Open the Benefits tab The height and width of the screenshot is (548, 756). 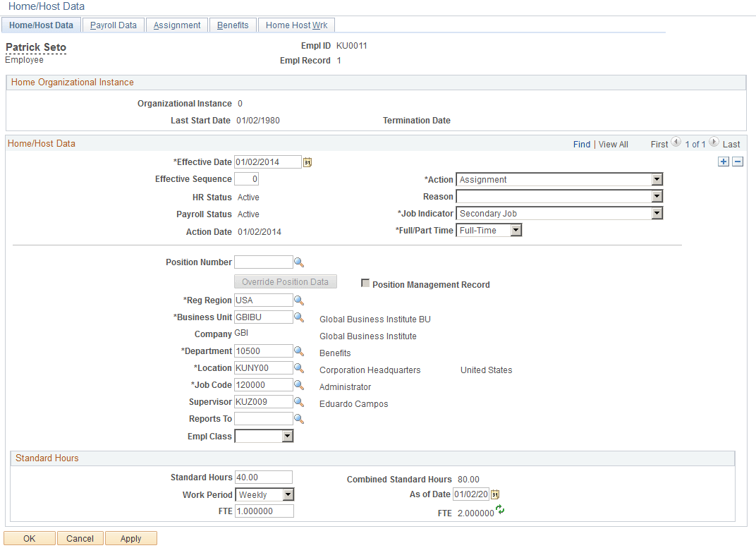click(x=233, y=25)
